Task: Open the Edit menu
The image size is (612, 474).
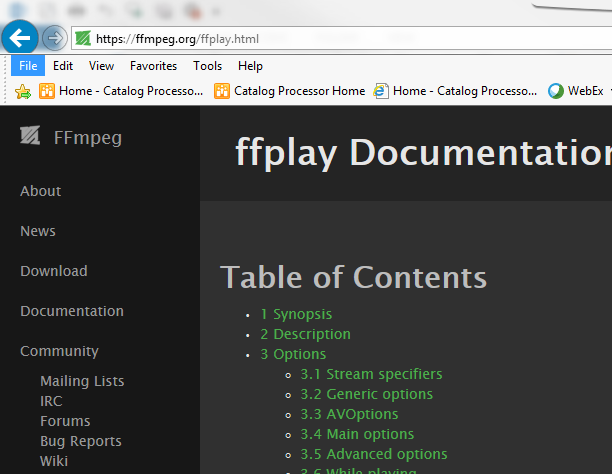Action: [63, 66]
